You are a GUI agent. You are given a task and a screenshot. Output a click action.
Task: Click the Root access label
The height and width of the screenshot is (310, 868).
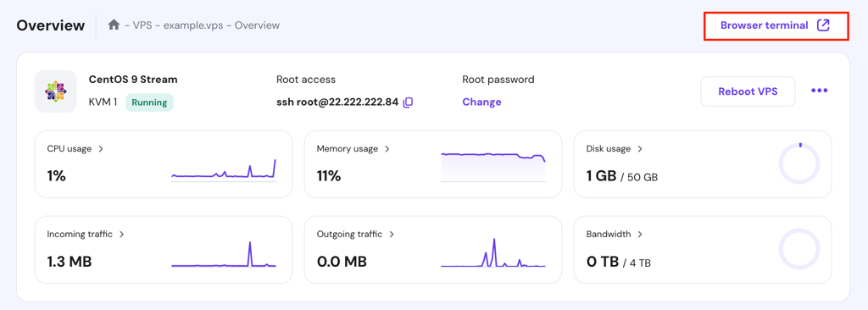(305, 80)
